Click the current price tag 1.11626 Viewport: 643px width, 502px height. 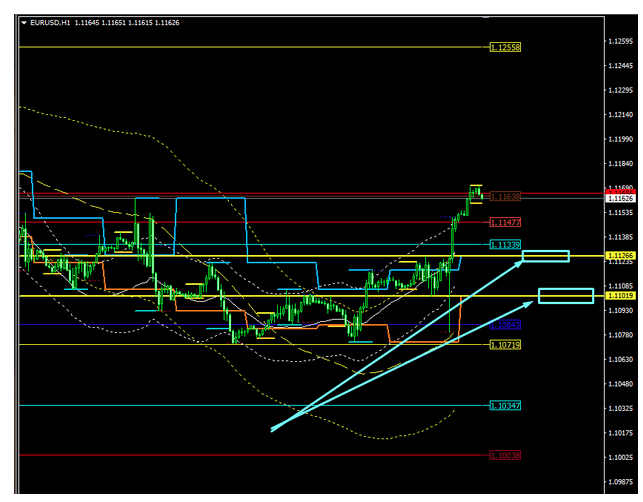(620, 199)
